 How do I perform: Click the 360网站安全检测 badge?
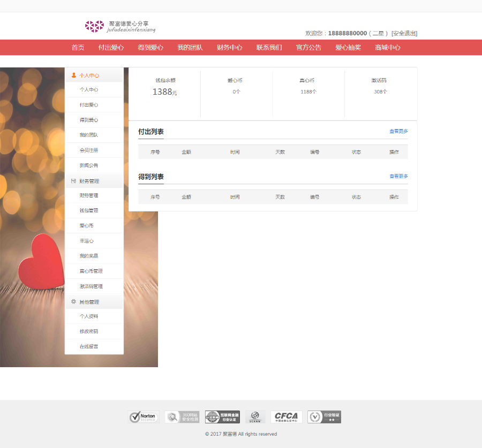pyautogui.click(x=182, y=417)
